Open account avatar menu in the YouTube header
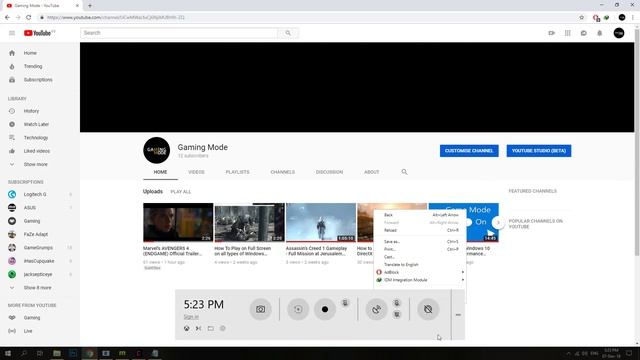Image resolution: width=640 pixels, height=360 pixels. pos(619,33)
